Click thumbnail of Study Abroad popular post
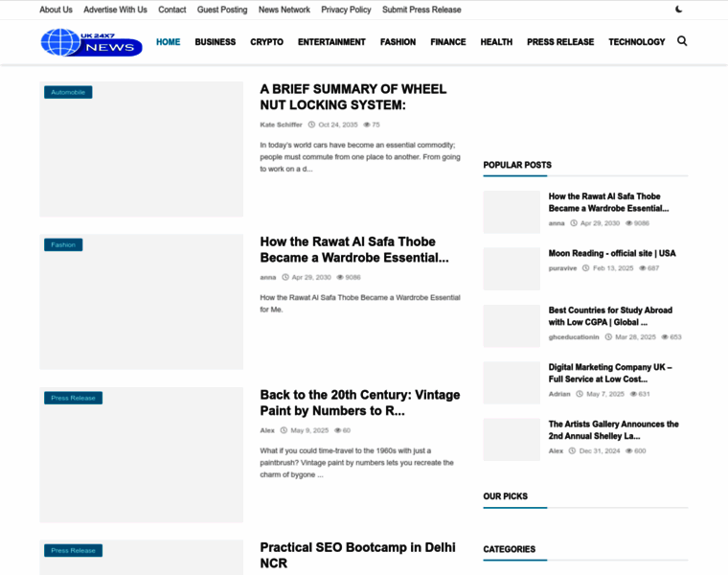Viewport: 728px width, 575px height. coord(512,326)
